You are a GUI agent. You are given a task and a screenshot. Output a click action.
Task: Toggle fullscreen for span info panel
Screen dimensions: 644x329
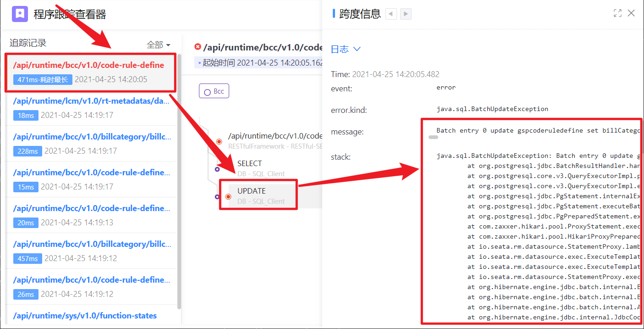617,13
